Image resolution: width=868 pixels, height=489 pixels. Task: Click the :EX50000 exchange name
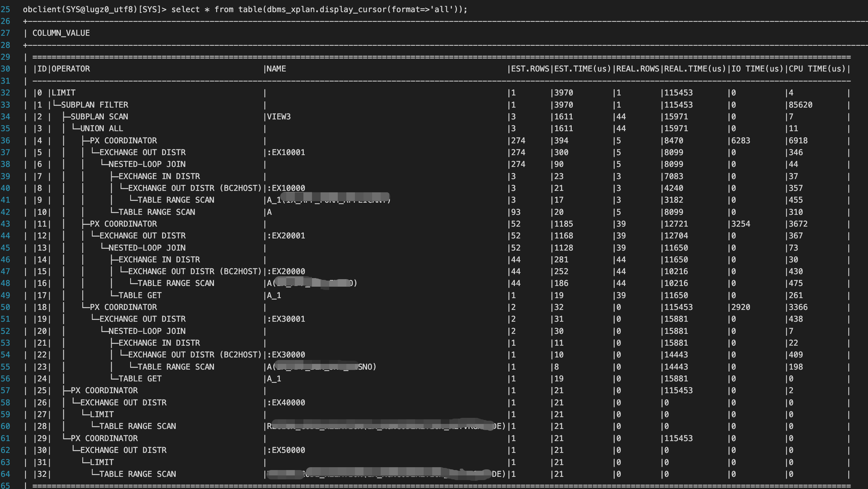pyautogui.click(x=286, y=450)
